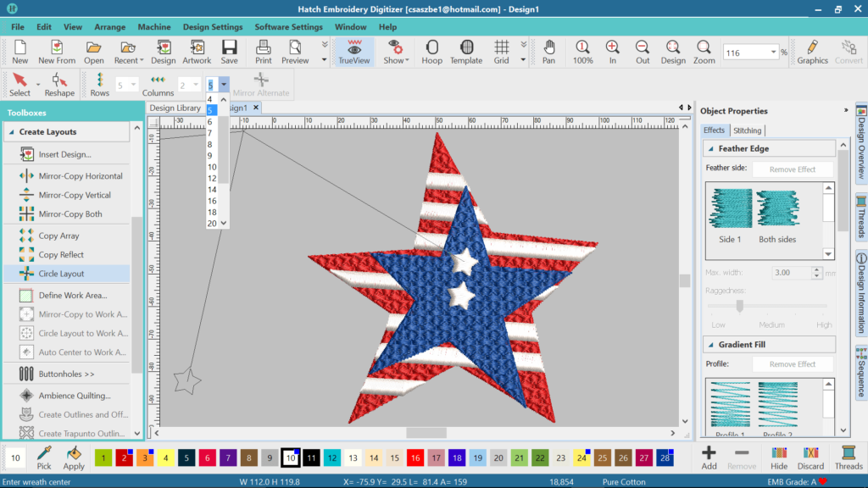Click the Pick color eyedropper

[44, 457]
